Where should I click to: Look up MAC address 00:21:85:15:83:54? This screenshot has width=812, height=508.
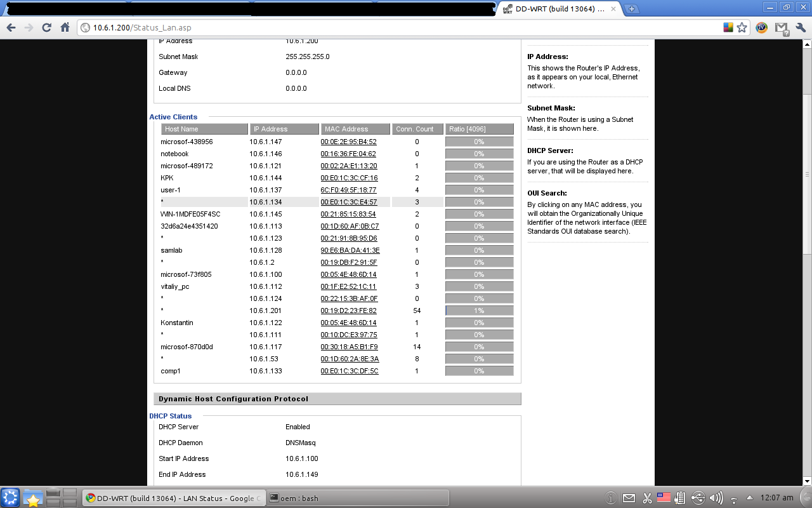pos(348,214)
